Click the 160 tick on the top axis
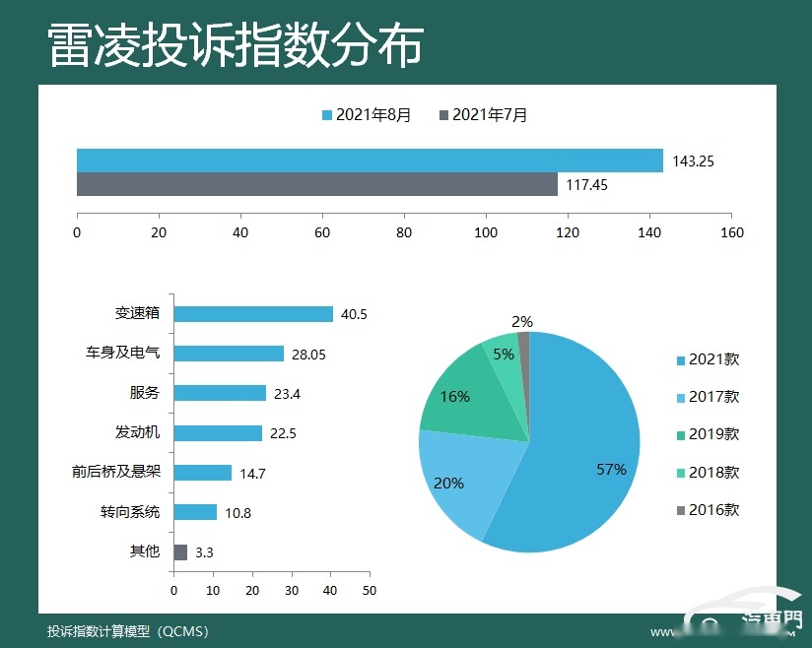This screenshot has height=648, width=812. pyautogui.click(x=732, y=233)
